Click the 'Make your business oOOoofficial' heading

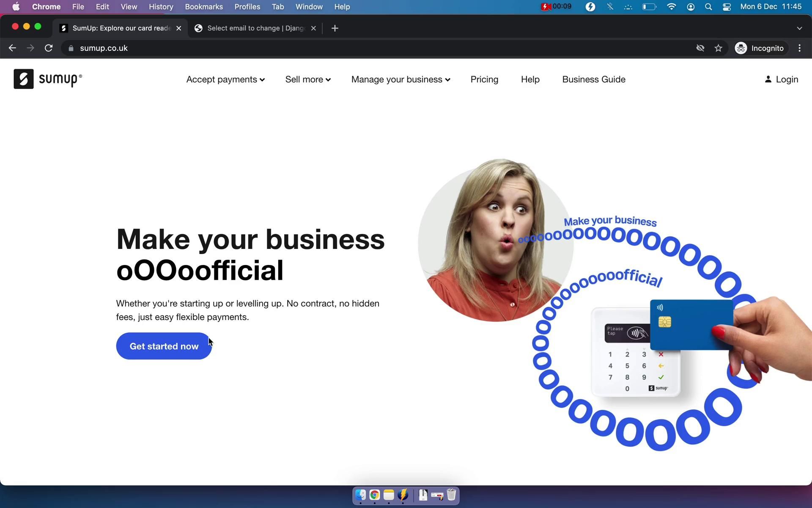coord(250,255)
